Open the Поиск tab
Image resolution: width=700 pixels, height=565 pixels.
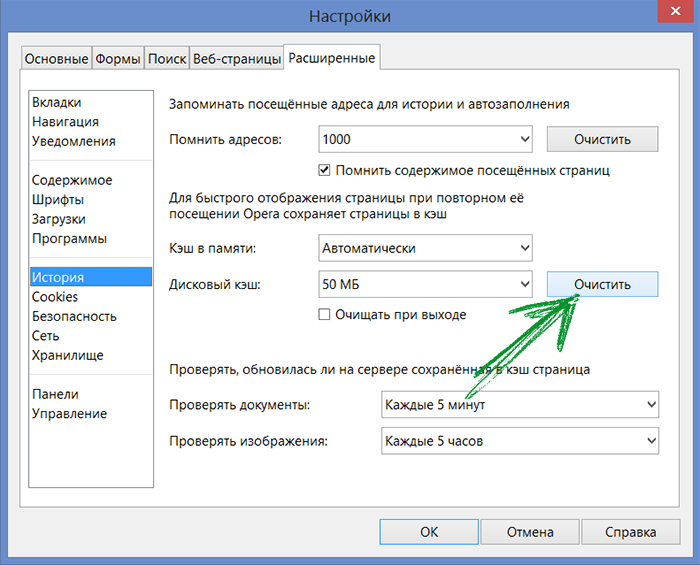click(x=167, y=58)
